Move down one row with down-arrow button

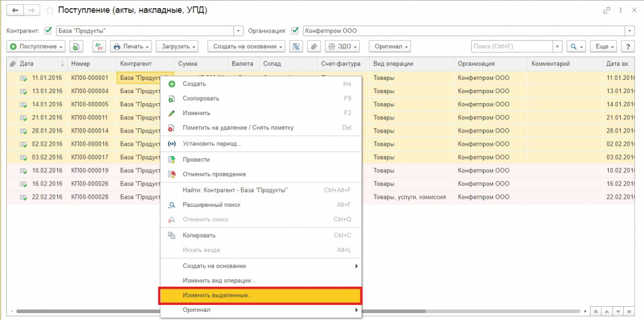618,311
